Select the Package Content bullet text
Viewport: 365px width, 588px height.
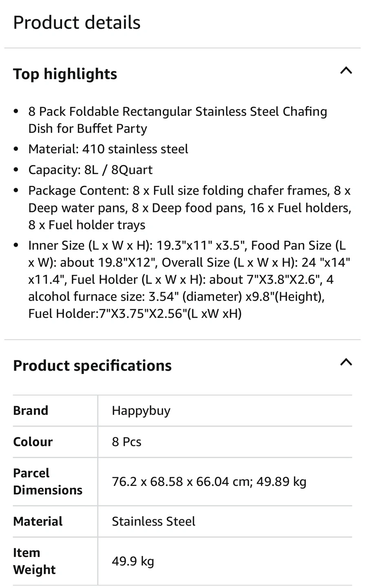point(189,208)
